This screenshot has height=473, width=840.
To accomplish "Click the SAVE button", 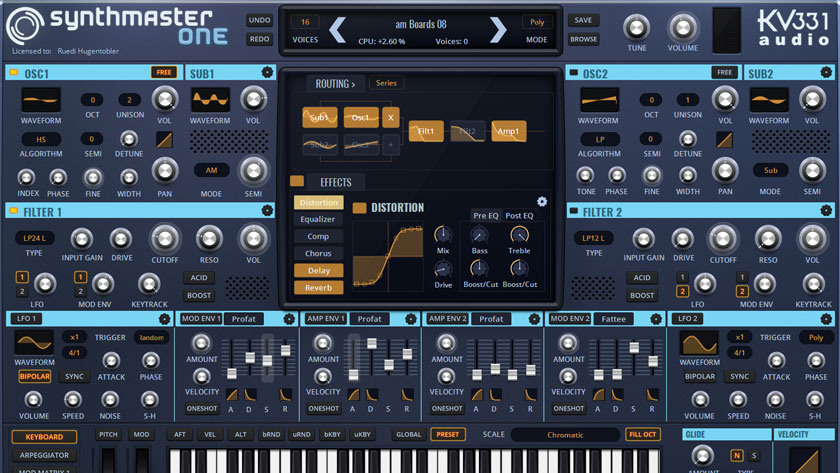I will 584,20.
